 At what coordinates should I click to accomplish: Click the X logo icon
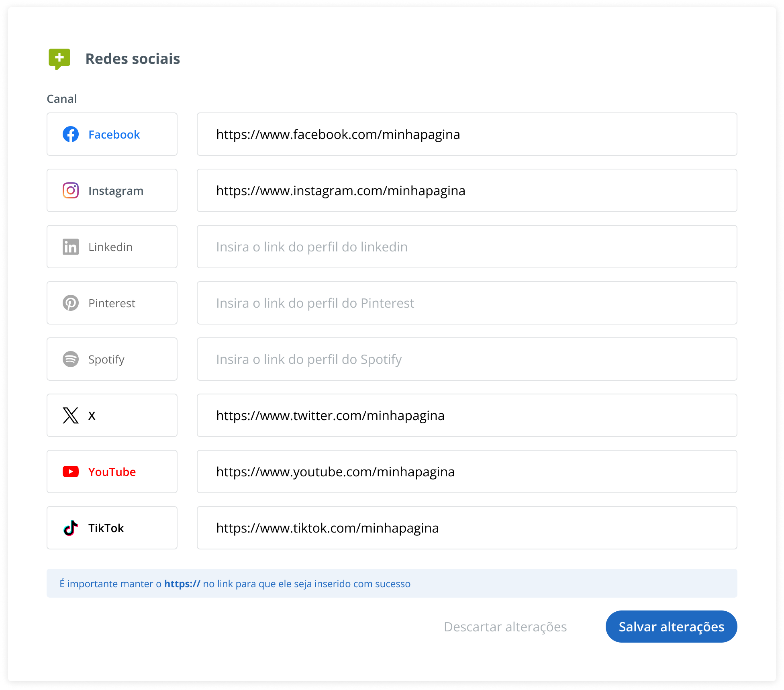[71, 415]
